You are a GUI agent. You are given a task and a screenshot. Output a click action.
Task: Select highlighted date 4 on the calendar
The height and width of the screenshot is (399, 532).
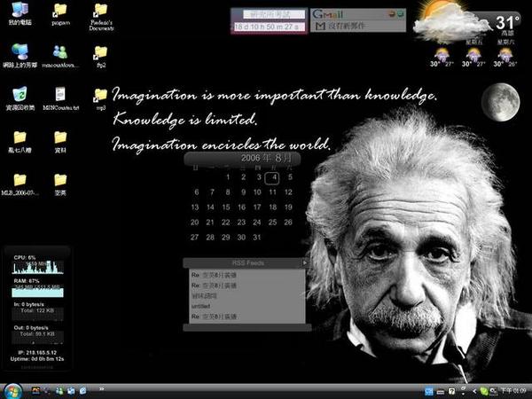[272, 177]
